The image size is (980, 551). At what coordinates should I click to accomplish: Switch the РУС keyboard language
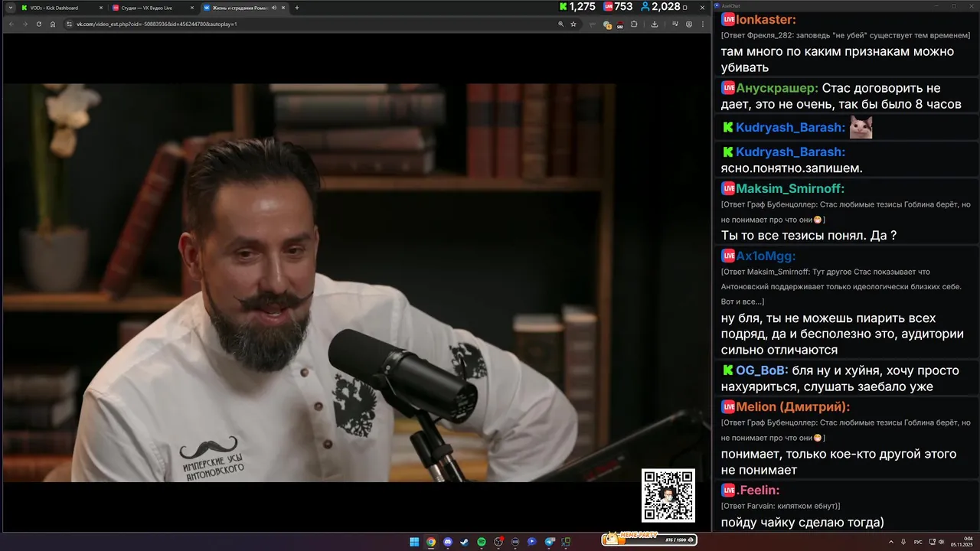pos(918,542)
